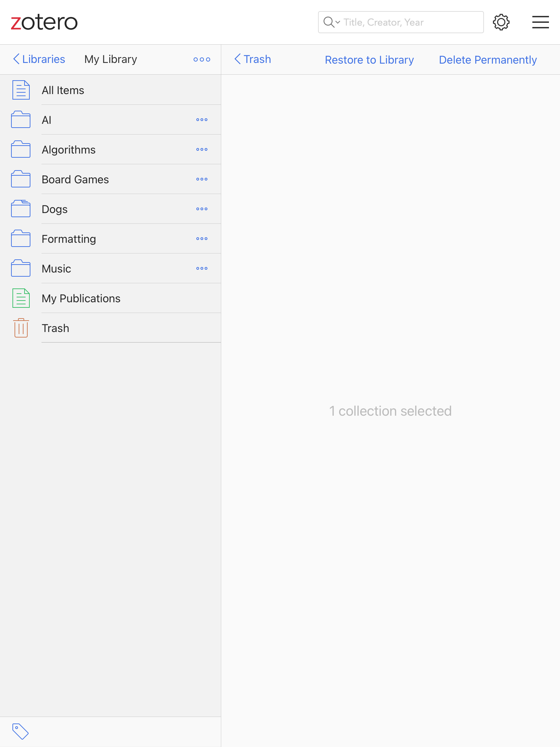Open search mode dropdown in search box
This screenshot has height=747, width=560.
[x=332, y=22]
